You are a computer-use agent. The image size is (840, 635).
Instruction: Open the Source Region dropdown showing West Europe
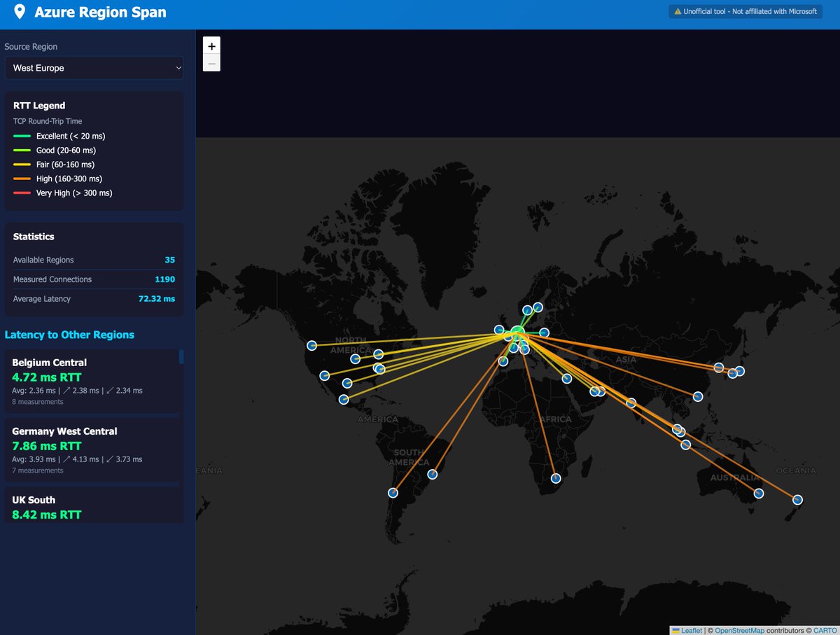click(94, 68)
